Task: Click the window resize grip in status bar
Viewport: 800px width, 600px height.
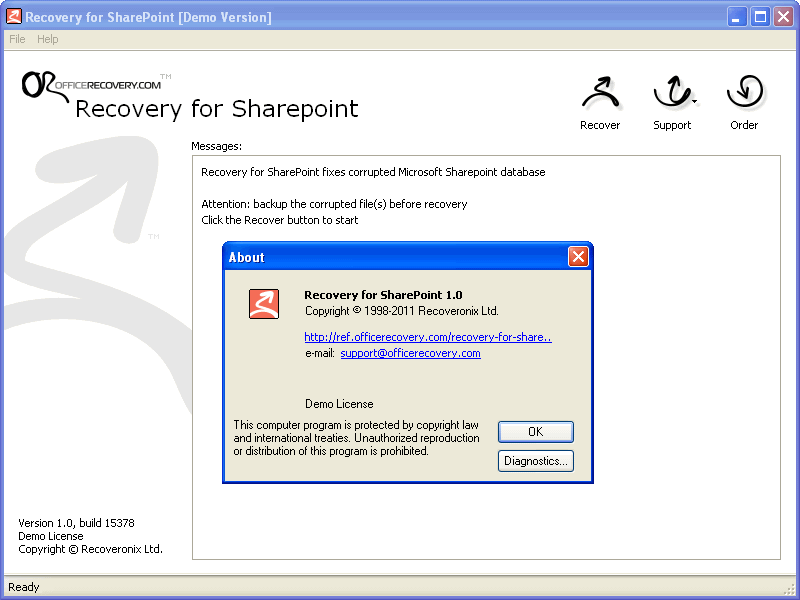Action: [791, 591]
